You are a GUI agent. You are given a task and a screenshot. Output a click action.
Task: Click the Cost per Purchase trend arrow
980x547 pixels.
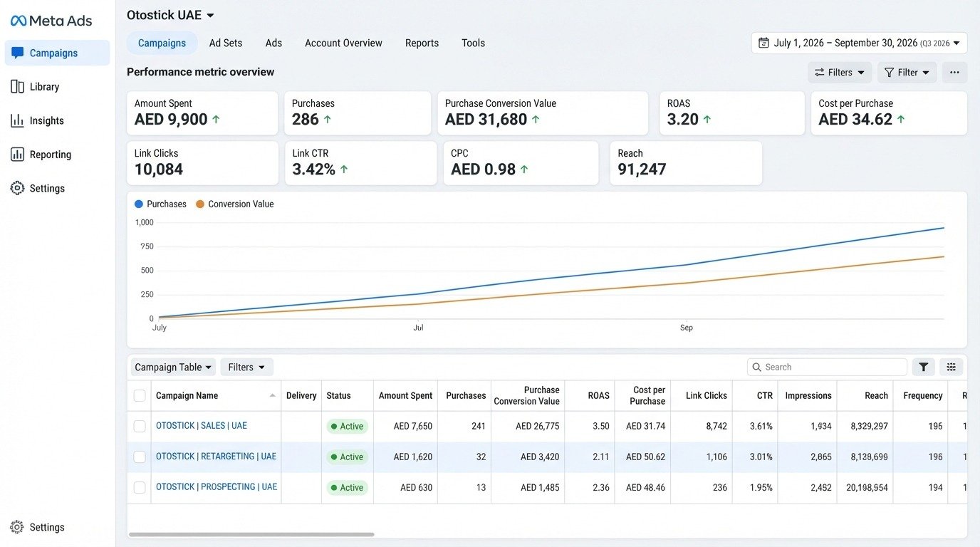click(x=901, y=120)
